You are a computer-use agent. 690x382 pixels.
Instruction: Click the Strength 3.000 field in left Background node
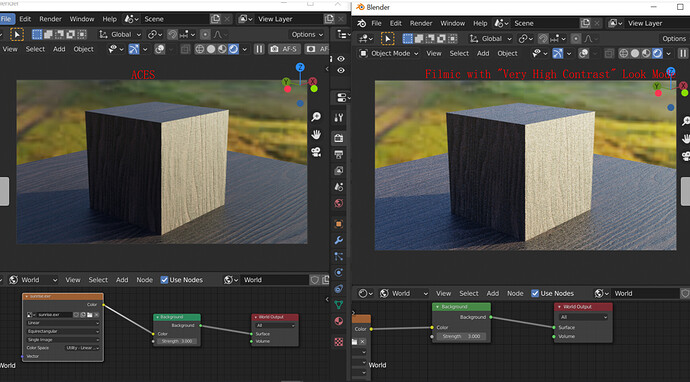click(x=176, y=342)
